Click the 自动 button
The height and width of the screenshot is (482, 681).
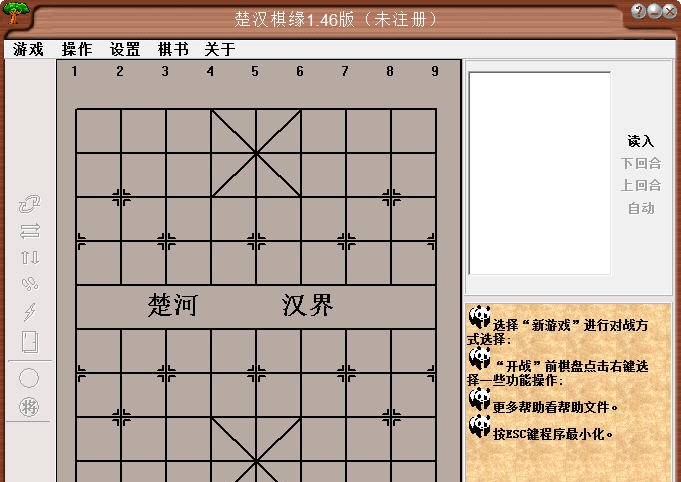[x=641, y=208]
